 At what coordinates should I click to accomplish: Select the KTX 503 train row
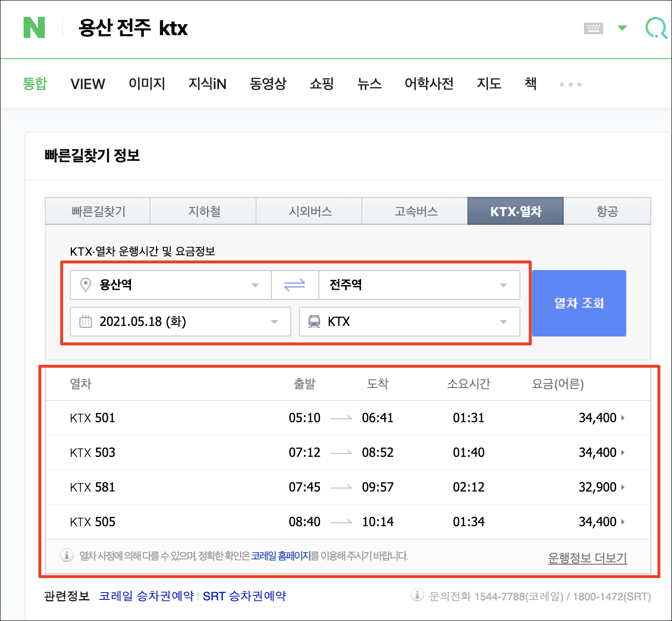pos(348,453)
